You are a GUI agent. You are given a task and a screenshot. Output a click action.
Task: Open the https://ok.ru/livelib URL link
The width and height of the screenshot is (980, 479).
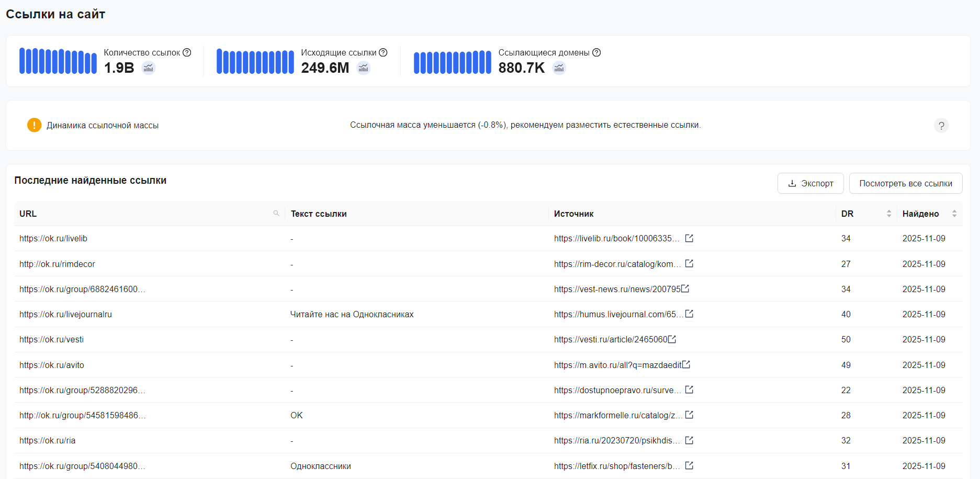pos(53,239)
